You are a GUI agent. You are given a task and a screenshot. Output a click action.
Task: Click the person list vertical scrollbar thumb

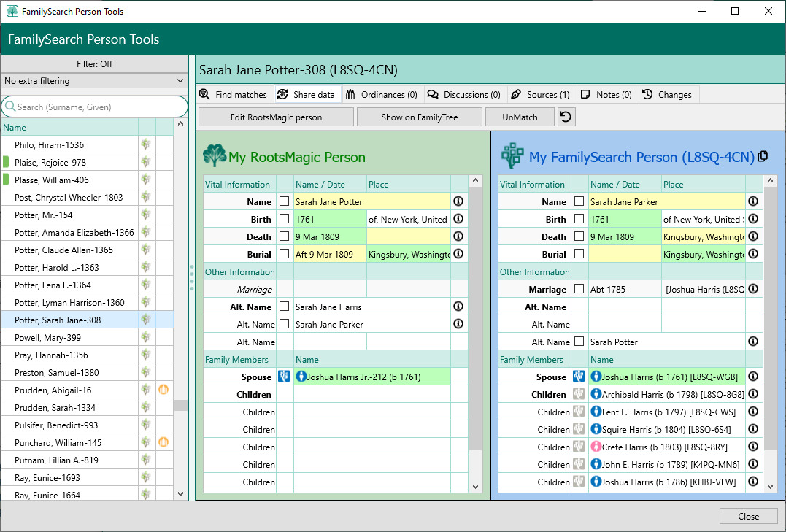pyautogui.click(x=181, y=405)
